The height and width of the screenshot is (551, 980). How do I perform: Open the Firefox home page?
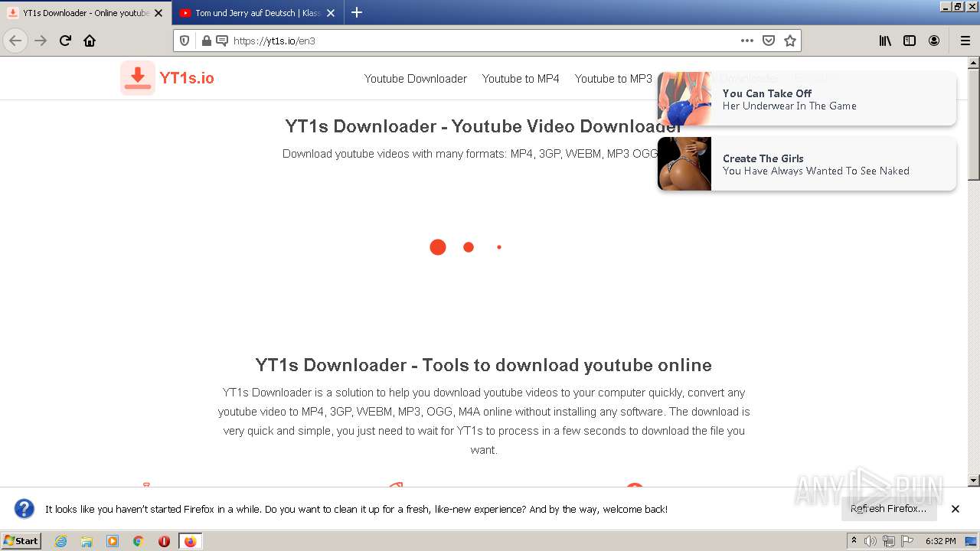point(90,41)
